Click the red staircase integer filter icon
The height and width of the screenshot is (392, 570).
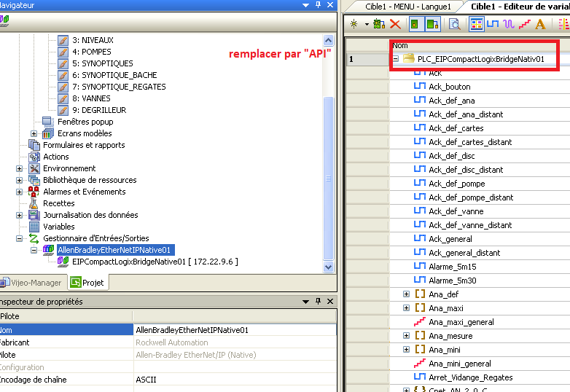(x=525, y=24)
